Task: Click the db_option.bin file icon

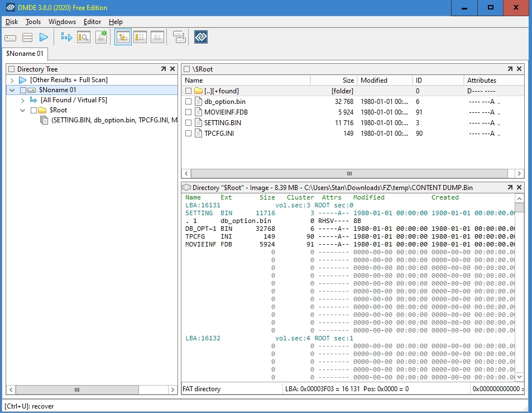Action: point(199,102)
